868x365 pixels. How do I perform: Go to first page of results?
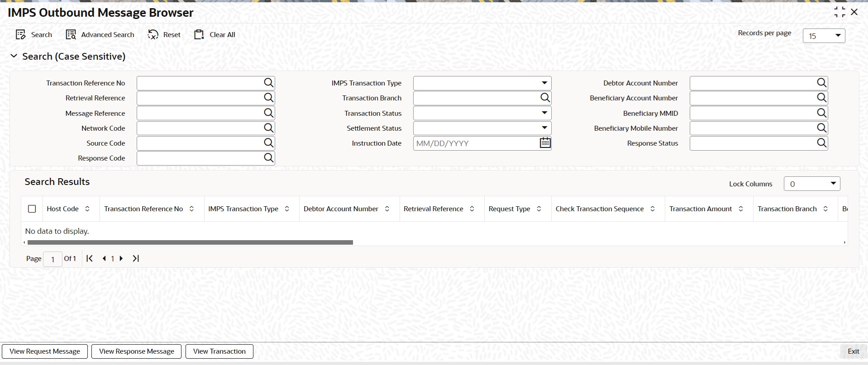pyautogui.click(x=90, y=258)
